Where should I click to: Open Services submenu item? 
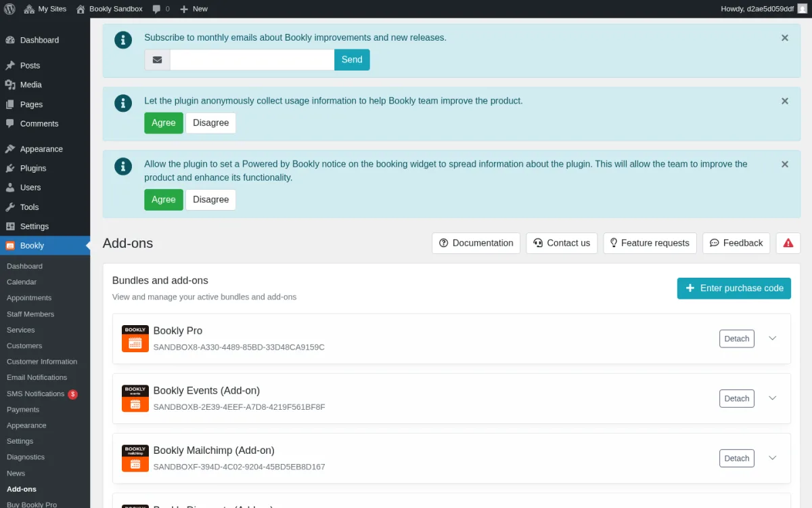pyautogui.click(x=21, y=330)
